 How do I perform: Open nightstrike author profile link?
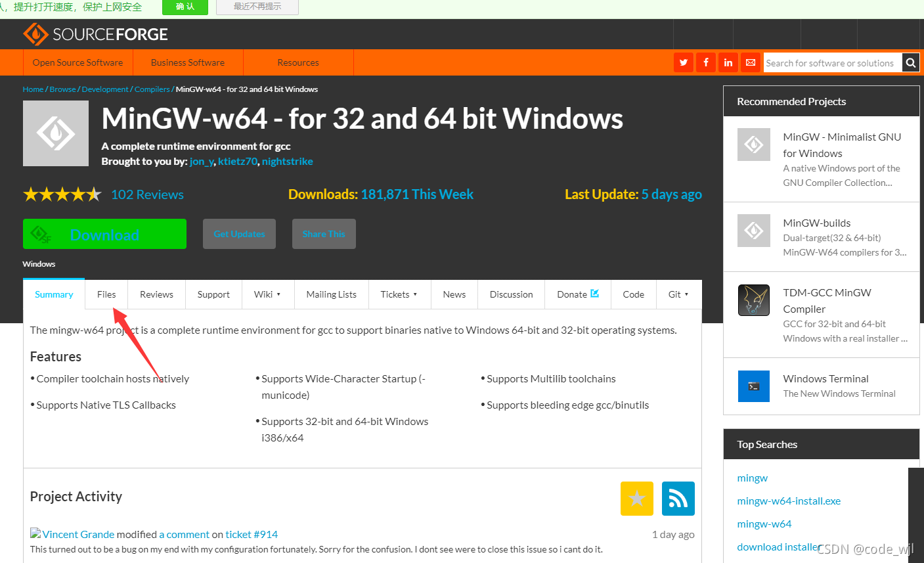[x=288, y=162]
